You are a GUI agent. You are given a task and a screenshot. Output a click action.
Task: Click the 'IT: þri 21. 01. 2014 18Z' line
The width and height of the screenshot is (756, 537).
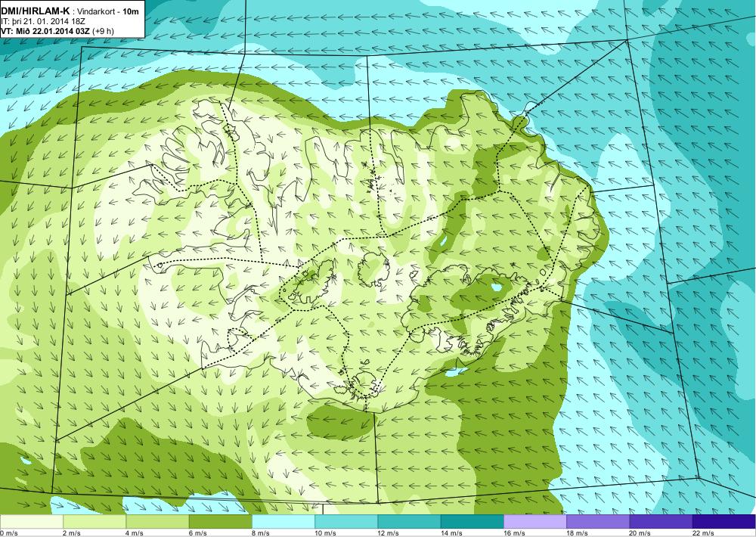pyautogui.click(x=43, y=21)
